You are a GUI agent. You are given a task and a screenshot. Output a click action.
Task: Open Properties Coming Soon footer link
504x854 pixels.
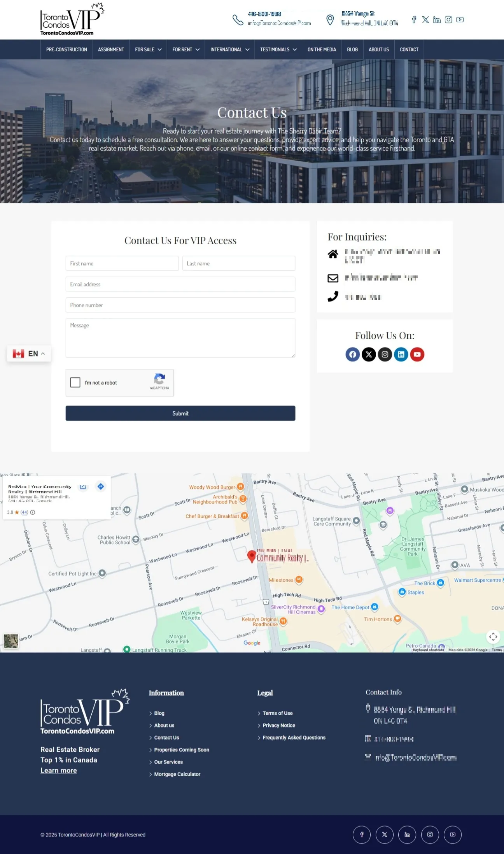(x=182, y=750)
